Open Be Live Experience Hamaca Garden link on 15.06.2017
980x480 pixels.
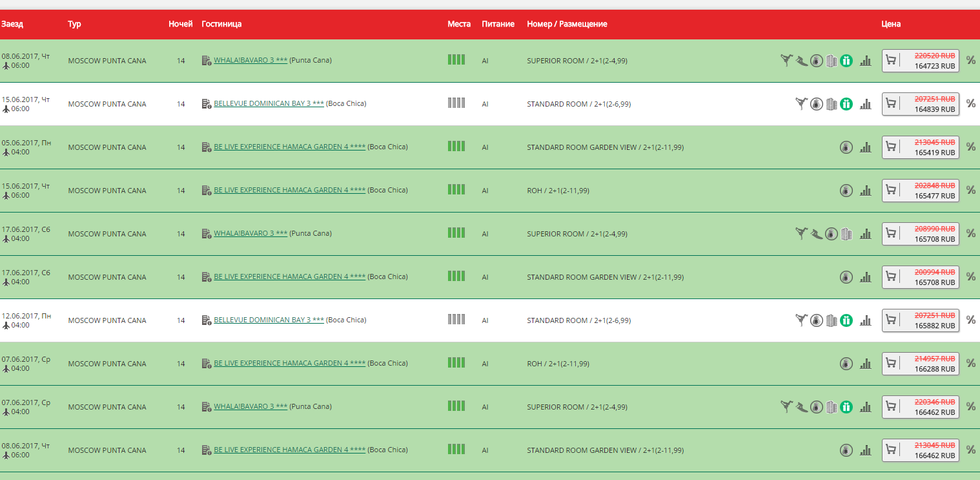coord(289,190)
